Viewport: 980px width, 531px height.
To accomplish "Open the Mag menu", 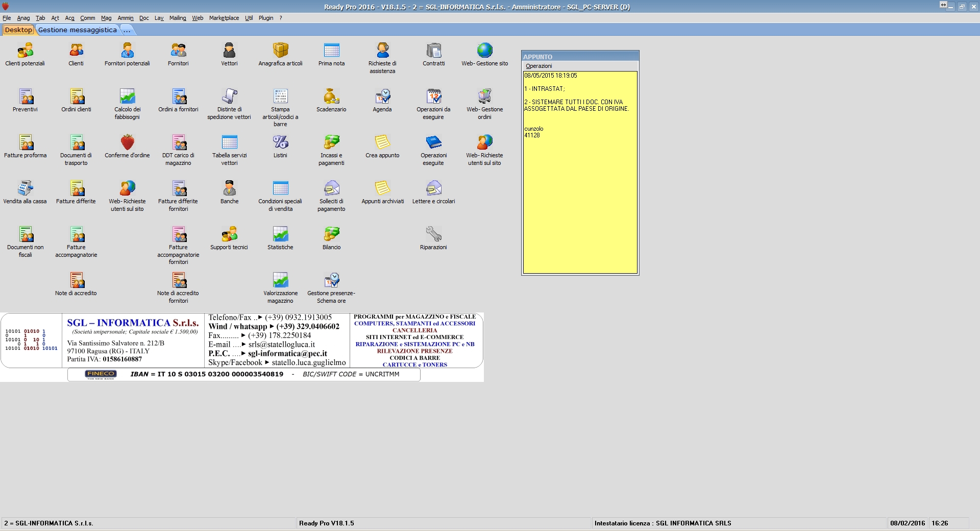I will point(106,18).
